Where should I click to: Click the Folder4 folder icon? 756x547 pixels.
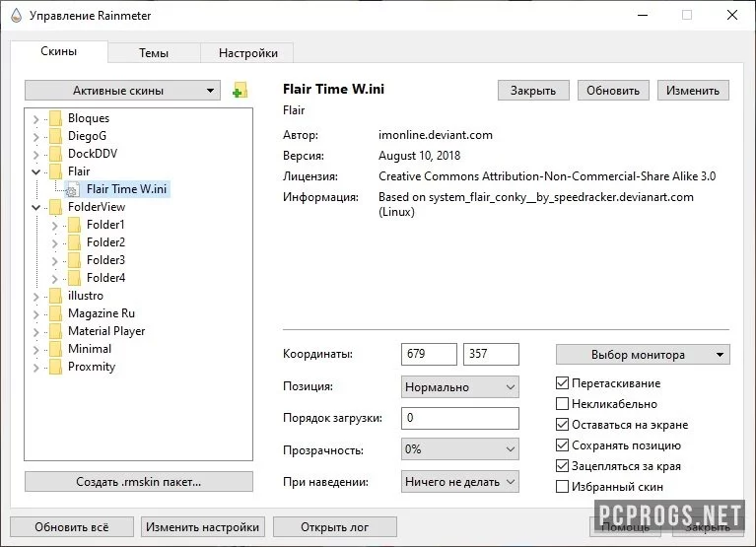coord(74,278)
